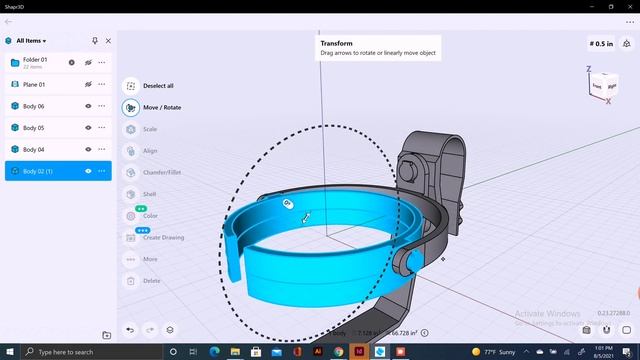This screenshot has width=640, height=360.
Task: Click the info icon next to volume readout
Action: coord(424,333)
